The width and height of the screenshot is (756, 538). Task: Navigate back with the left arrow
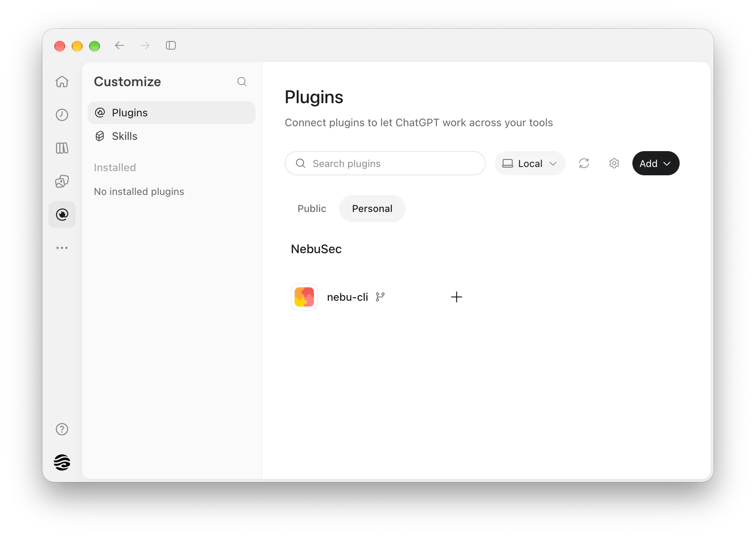click(x=119, y=45)
